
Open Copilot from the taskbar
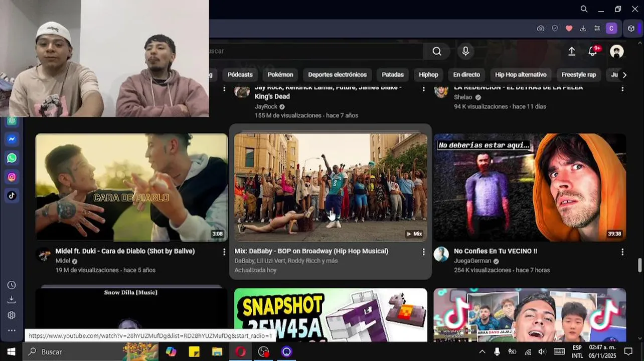point(171,351)
